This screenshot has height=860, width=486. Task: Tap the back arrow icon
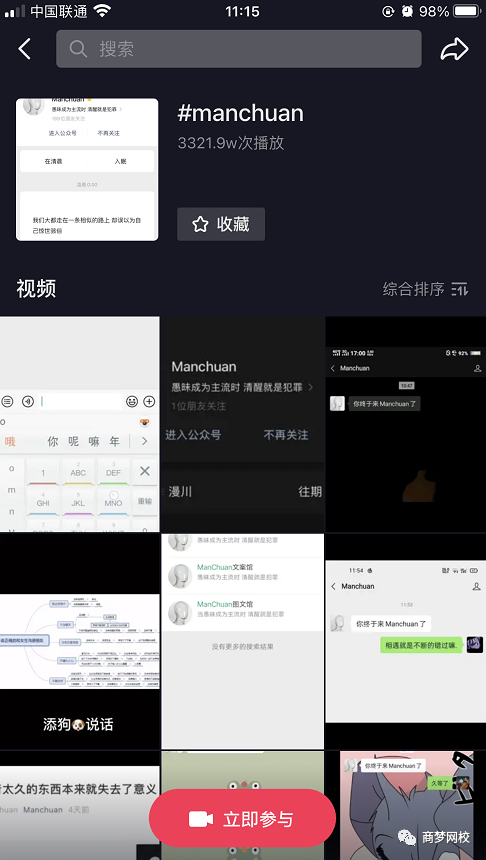click(25, 49)
